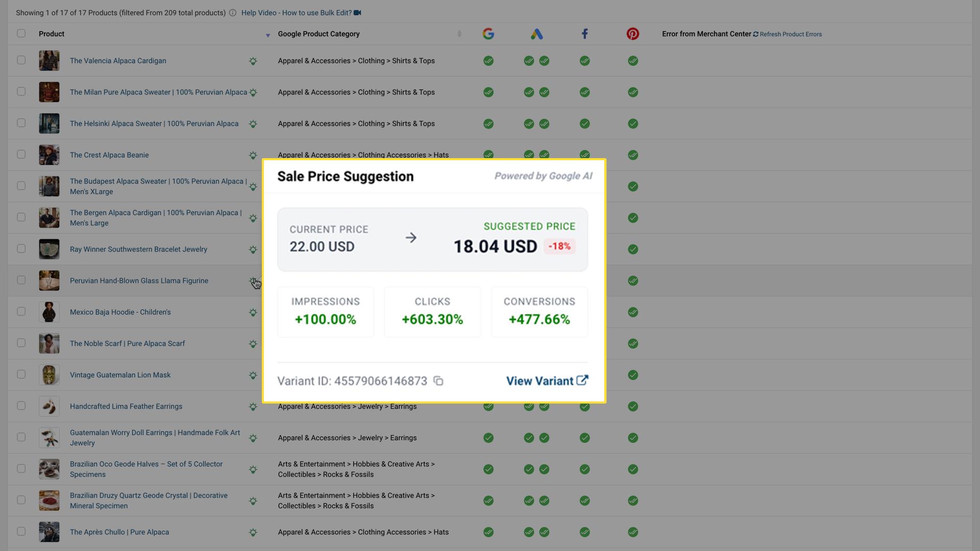
Task: Copy the Variant ID using the copy icon
Action: [x=438, y=381]
